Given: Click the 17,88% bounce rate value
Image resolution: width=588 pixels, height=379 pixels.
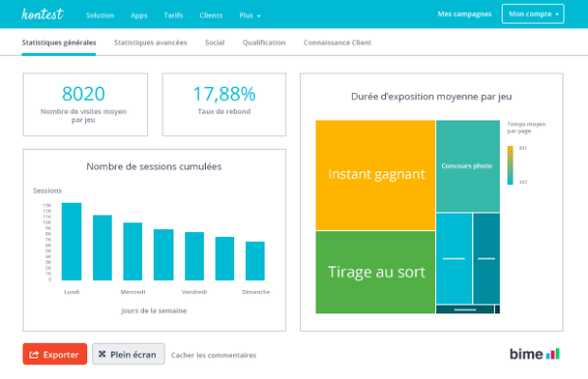Looking at the screenshot, I should point(224,94).
